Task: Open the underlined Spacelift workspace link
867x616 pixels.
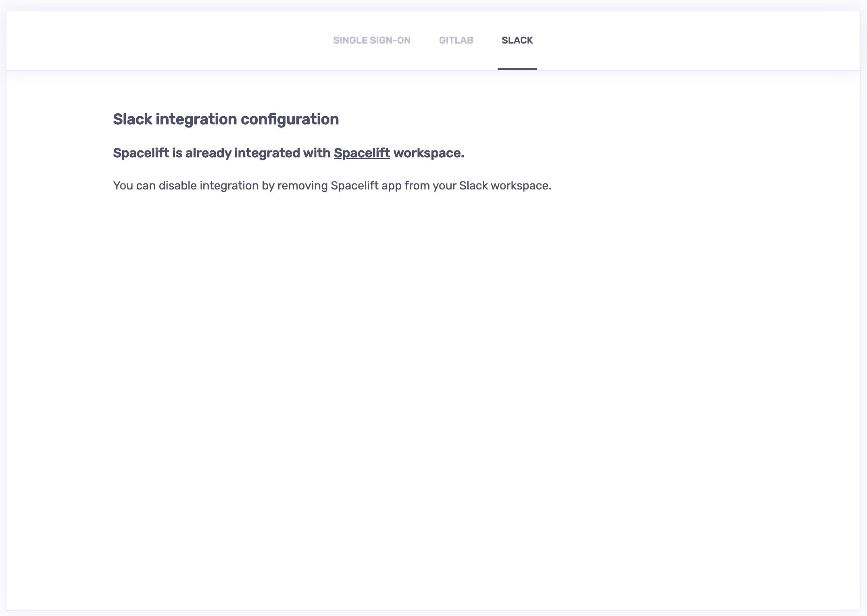Action: pos(362,153)
